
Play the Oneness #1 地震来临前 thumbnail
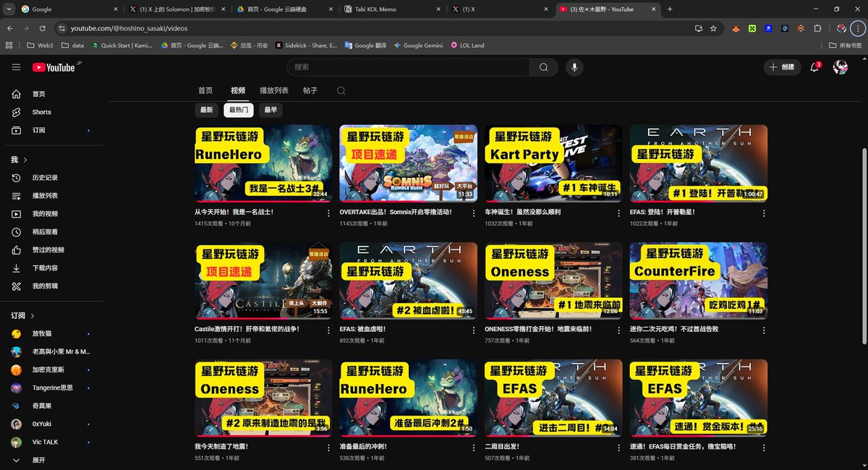click(x=553, y=281)
